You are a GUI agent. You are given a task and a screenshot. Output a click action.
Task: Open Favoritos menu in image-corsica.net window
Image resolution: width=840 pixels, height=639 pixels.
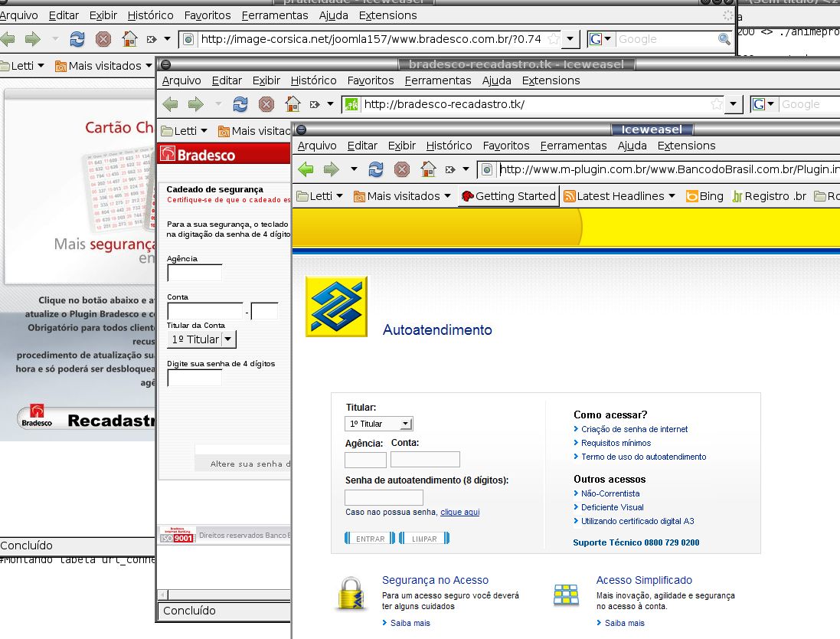point(208,15)
